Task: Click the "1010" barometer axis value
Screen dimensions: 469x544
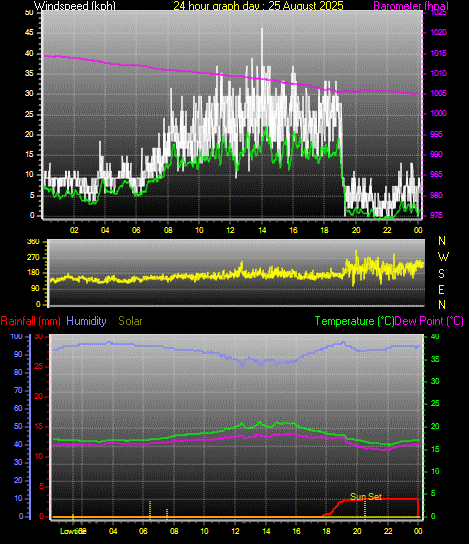Action: (438, 74)
